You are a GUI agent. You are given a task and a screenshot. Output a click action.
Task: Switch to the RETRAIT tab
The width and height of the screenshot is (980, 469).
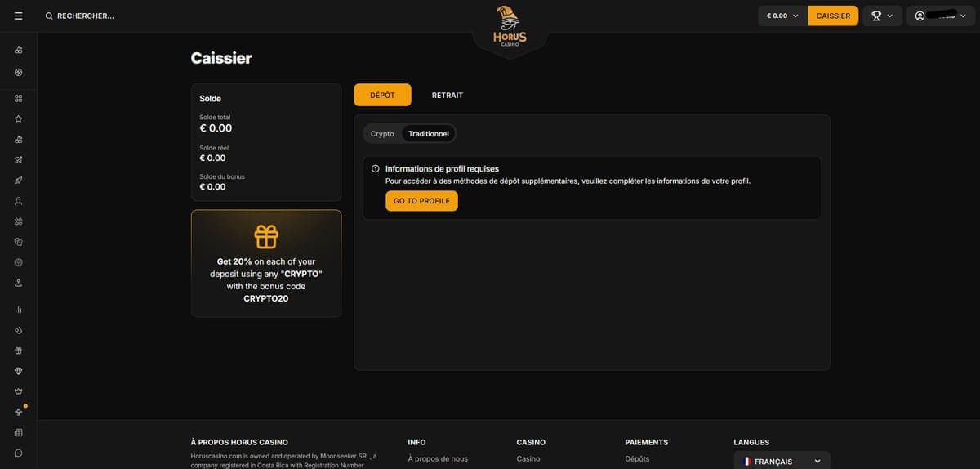[x=448, y=95]
